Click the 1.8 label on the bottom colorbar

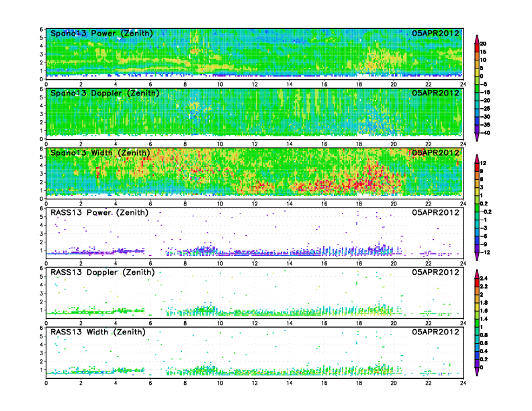point(484,303)
